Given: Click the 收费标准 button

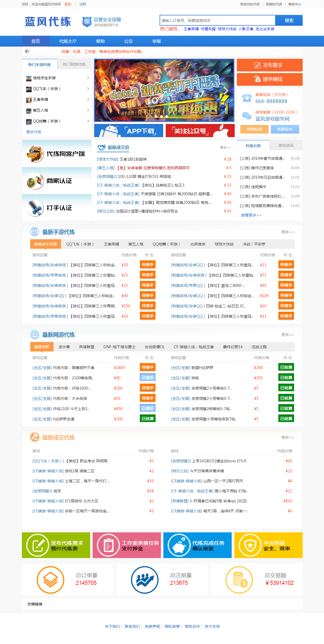Looking at the screenshot, I should point(254,129).
